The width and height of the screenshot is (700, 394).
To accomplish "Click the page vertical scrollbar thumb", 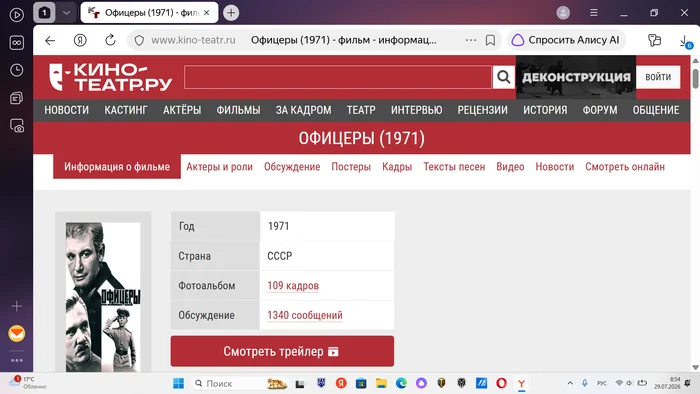I will [695, 79].
